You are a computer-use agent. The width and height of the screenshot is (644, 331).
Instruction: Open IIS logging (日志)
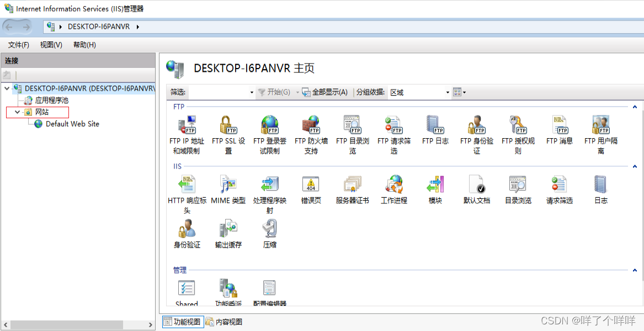tap(601, 190)
